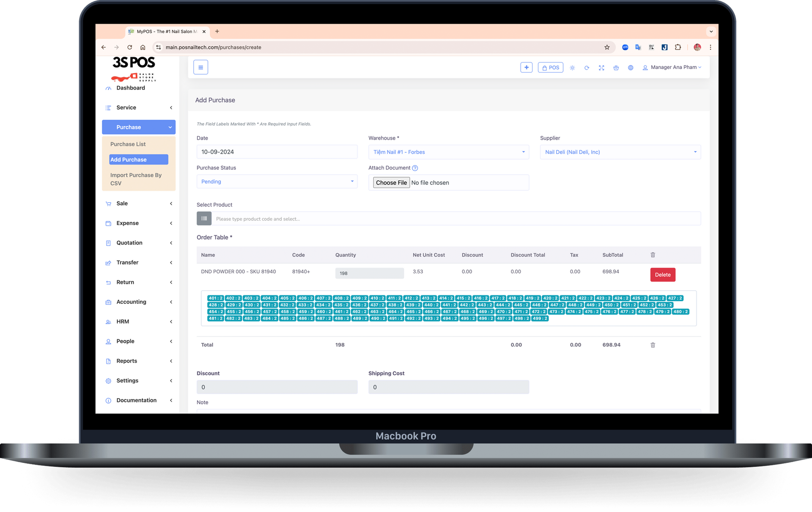This screenshot has height=512, width=812.
Task: Click the hamburger menu toggle icon
Action: click(200, 67)
